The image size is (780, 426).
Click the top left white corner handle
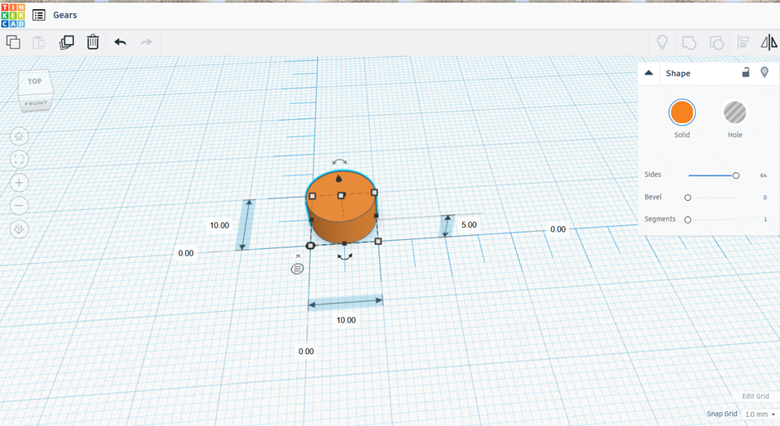coord(312,196)
